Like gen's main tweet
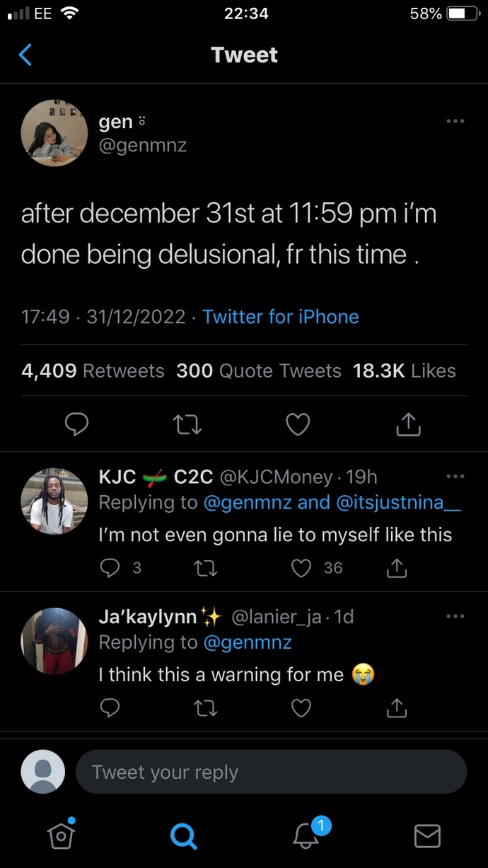 (298, 424)
